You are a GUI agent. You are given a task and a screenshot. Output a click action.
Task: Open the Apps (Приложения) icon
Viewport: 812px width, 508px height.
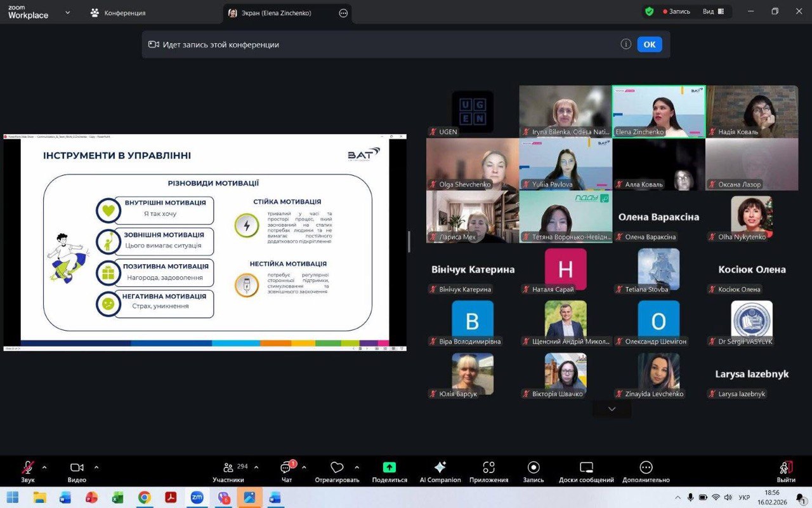click(x=488, y=468)
